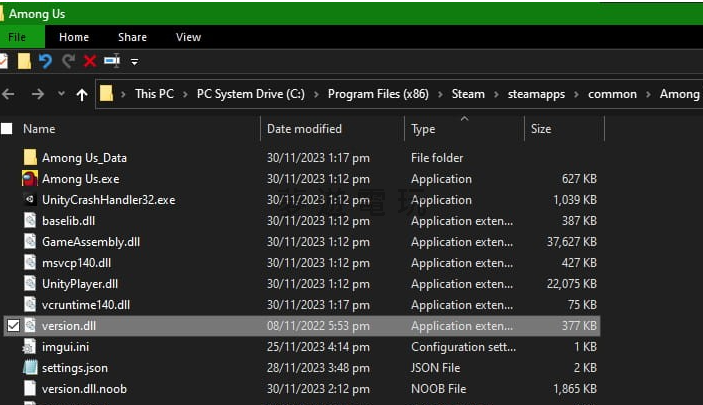Toggle the select-all checkbox beside Name header
Image resolution: width=703 pixels, height=405 pixels.
tap(8, 129)
